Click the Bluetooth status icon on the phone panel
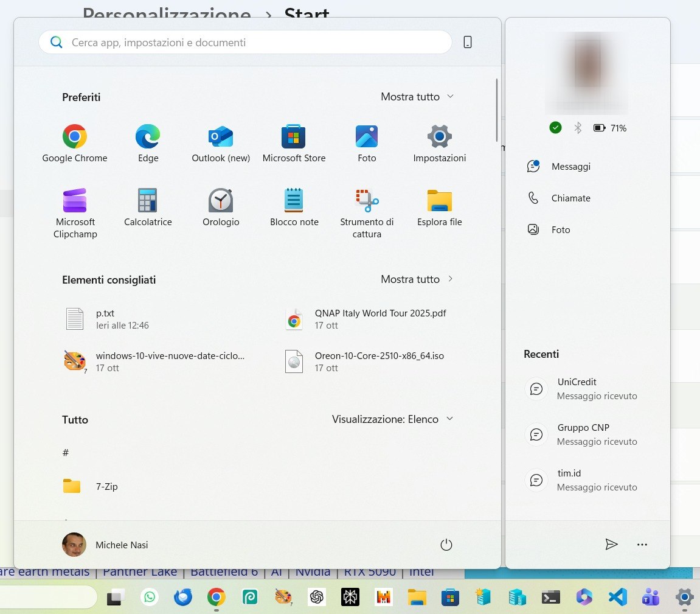The image size is (700, 614). (x=578, y=128)
